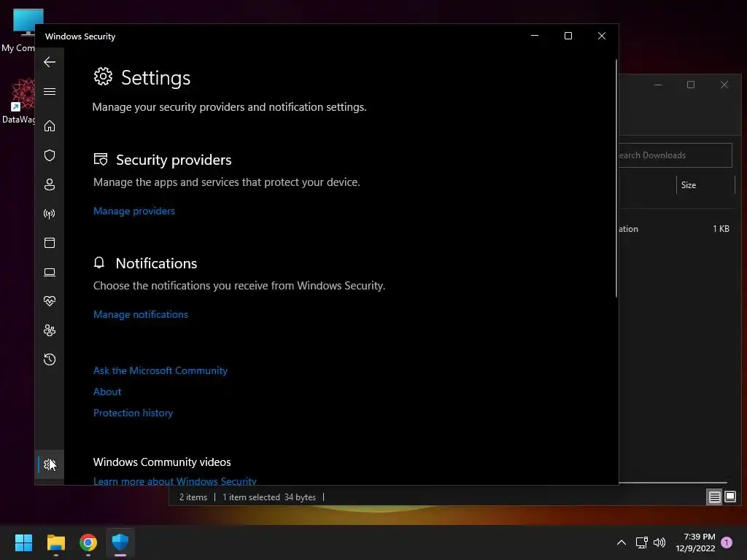
Task: Open Virus & threat protection shield icon
Action: pos(50,155)
